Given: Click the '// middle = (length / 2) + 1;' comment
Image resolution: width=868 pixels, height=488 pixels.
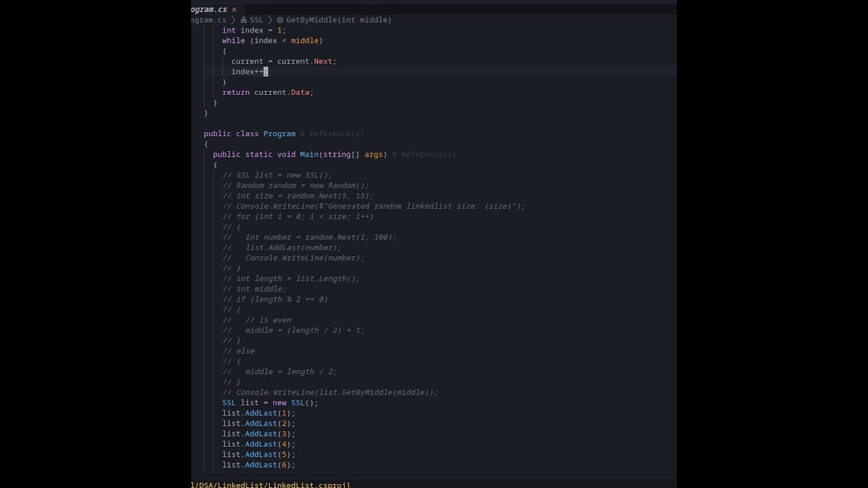Looking at the screenshot, I should 294,330.
